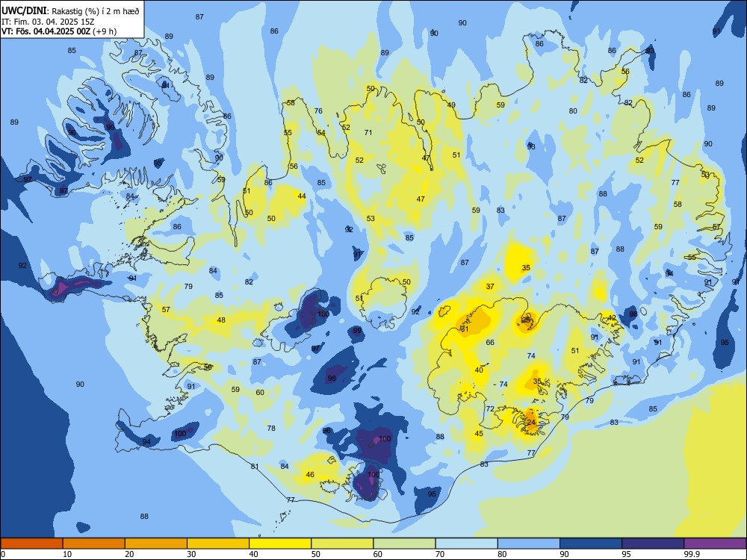Viewport: 747px width, 560px height.
Task: Click the map value 31 on the orange patch
Action: 465,329
